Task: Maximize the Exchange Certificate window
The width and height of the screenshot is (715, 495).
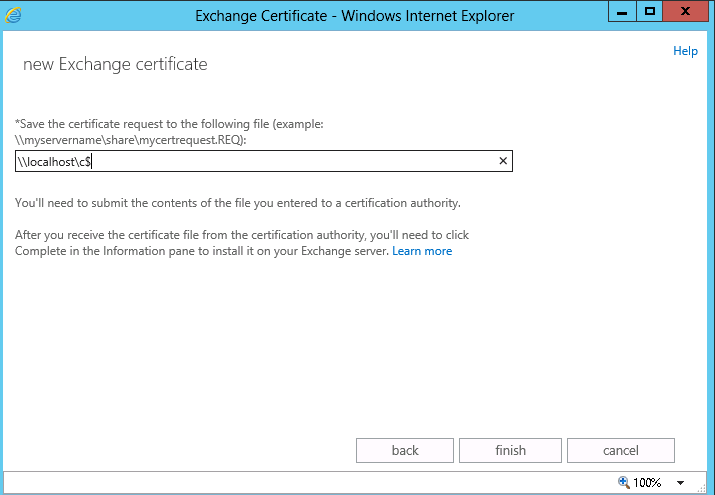Action: (x=650, y=12)
